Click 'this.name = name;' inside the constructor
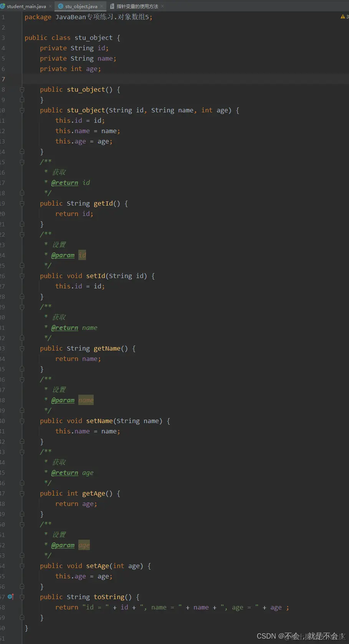 [88, 131]
